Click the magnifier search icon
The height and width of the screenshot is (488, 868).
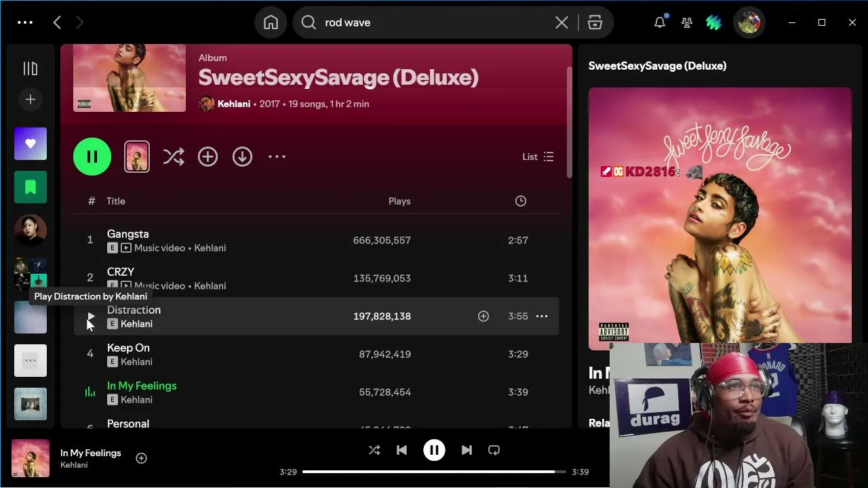point(309,22)
